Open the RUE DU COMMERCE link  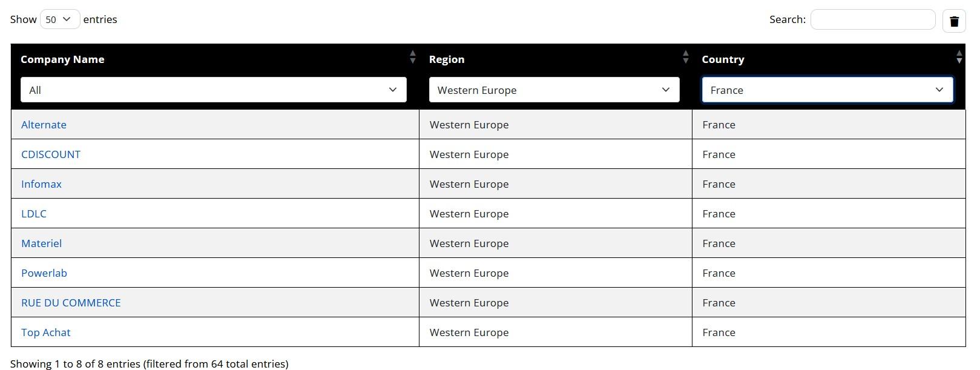[71, 303]
